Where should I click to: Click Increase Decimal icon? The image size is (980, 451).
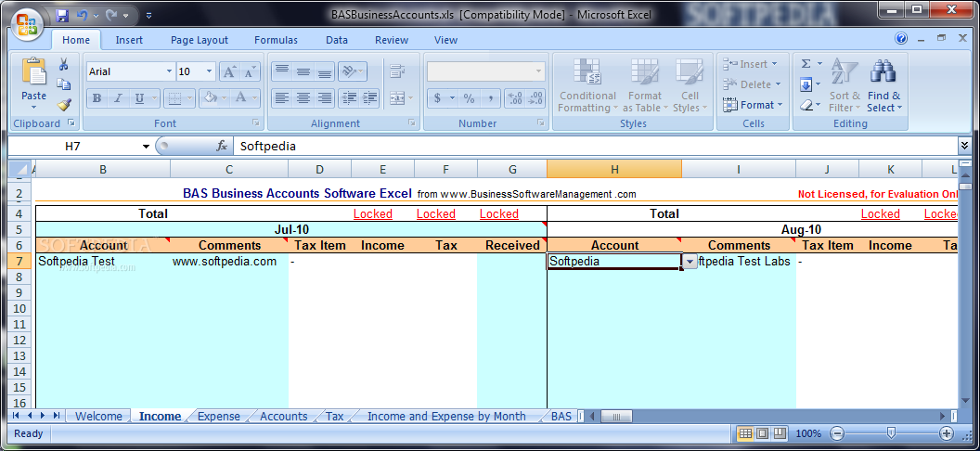coord(514,98)
